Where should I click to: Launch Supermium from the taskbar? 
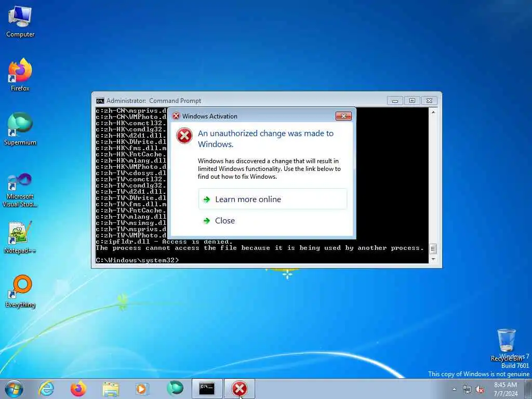[175, 389]
